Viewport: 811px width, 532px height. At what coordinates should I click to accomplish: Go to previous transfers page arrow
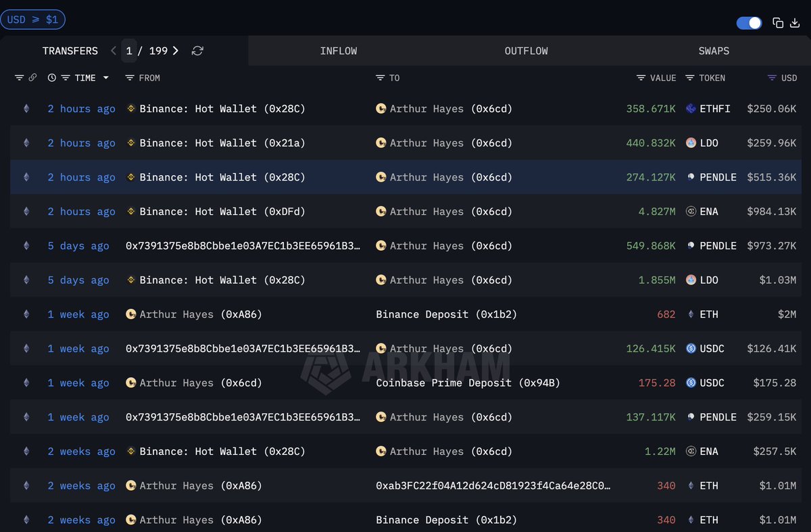point(114,51)
